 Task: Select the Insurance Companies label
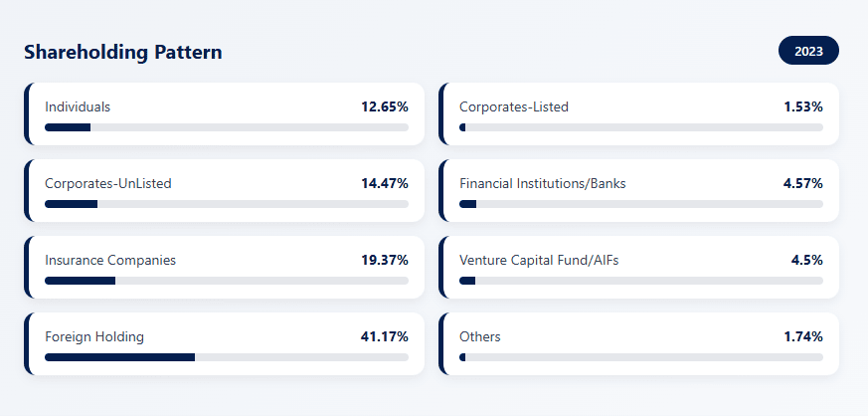click(x=110, y=260)
